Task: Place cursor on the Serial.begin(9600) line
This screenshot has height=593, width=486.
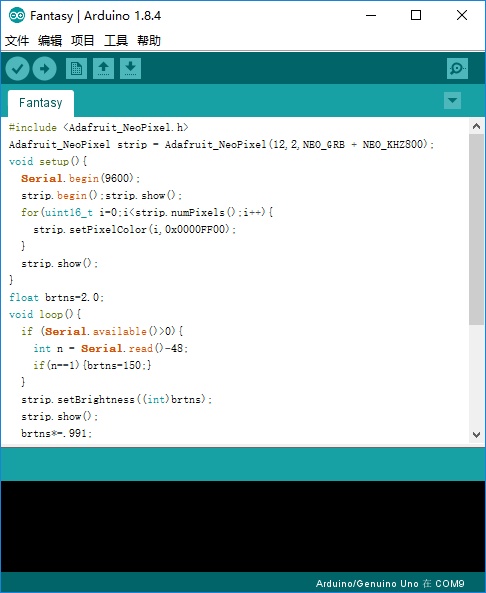Action: pos(81,179)
